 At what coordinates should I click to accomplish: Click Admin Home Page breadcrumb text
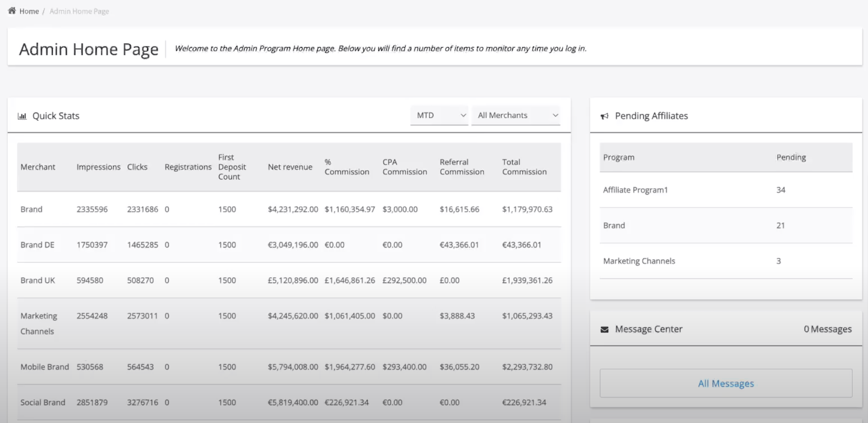click(x=79, y=11)
